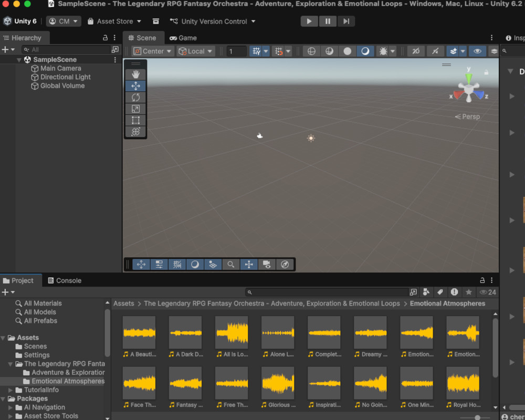Viewport: 525px width, 420px height.
Task: Select the Rotate tool
Action: 135,98
